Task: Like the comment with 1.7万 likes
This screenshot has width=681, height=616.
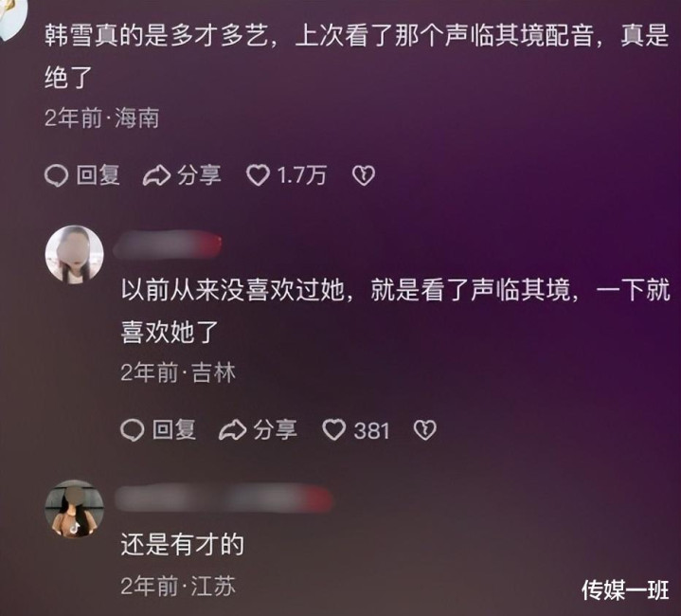Action: pos(258,175)
